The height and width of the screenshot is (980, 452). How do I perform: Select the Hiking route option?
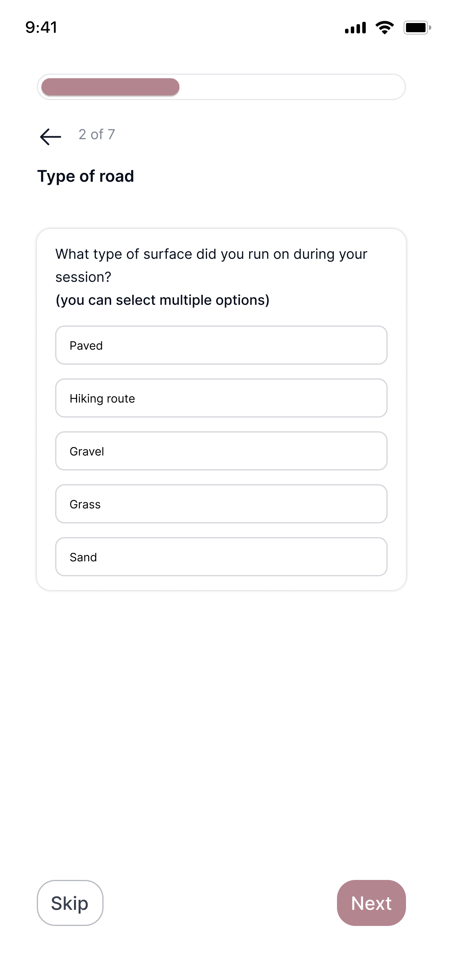(x=221, y=398)
